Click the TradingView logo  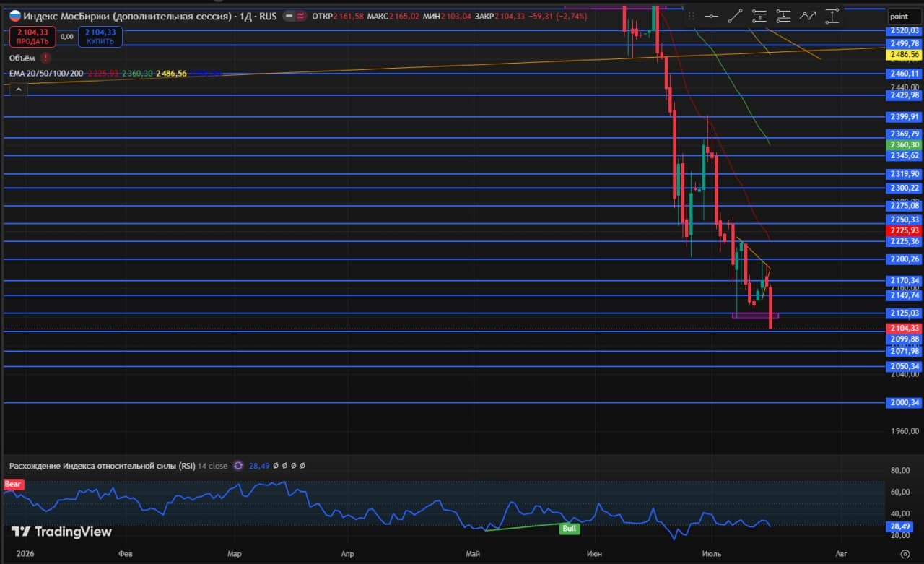tap(62, 532)
